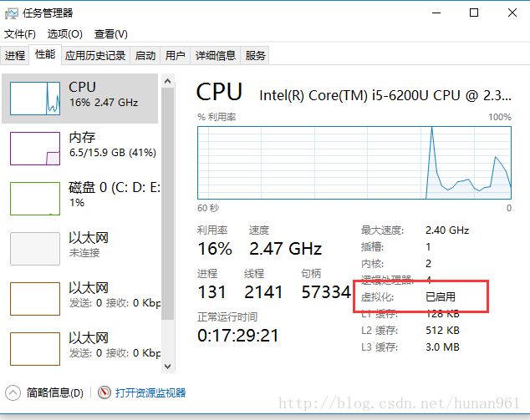Click the sidebar scrollbar down arrow
The image size is (530, 420).
click(x=167, y=366)
